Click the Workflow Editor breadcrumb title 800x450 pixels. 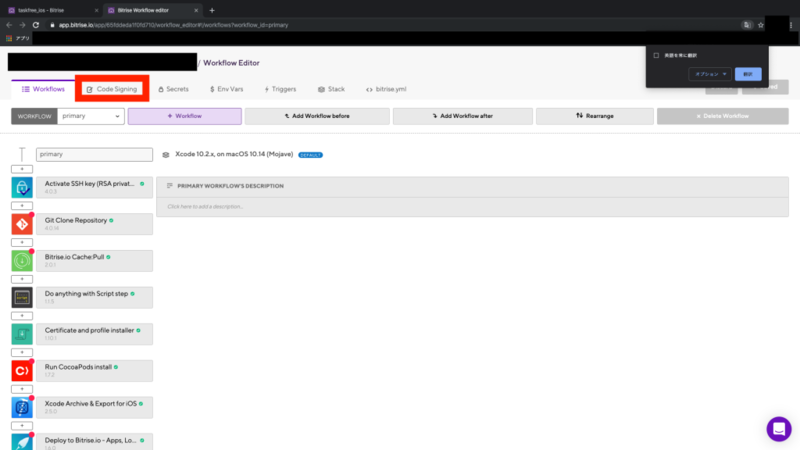(231, 63)
